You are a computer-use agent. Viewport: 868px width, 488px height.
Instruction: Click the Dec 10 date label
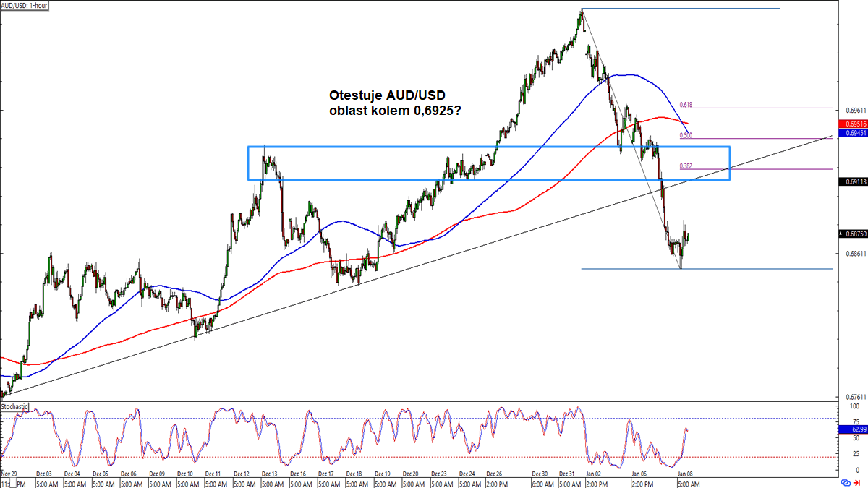pos(184,473)
